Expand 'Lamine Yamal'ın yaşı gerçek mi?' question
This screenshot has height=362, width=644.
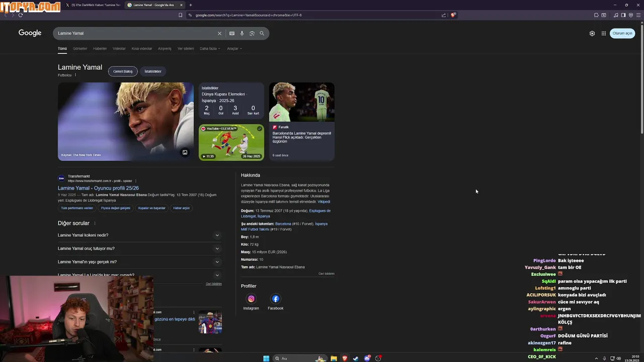(139, 262)
